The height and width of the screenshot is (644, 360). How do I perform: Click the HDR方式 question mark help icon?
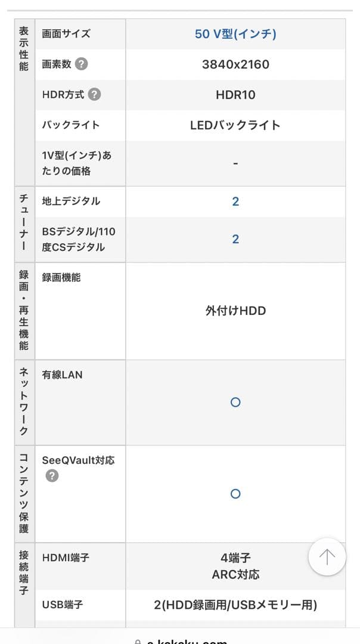[x=95, y=94]
